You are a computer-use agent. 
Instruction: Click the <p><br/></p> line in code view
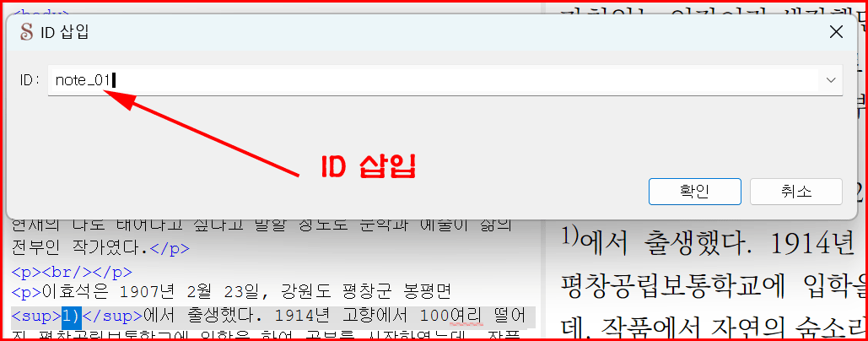point(72,272)
